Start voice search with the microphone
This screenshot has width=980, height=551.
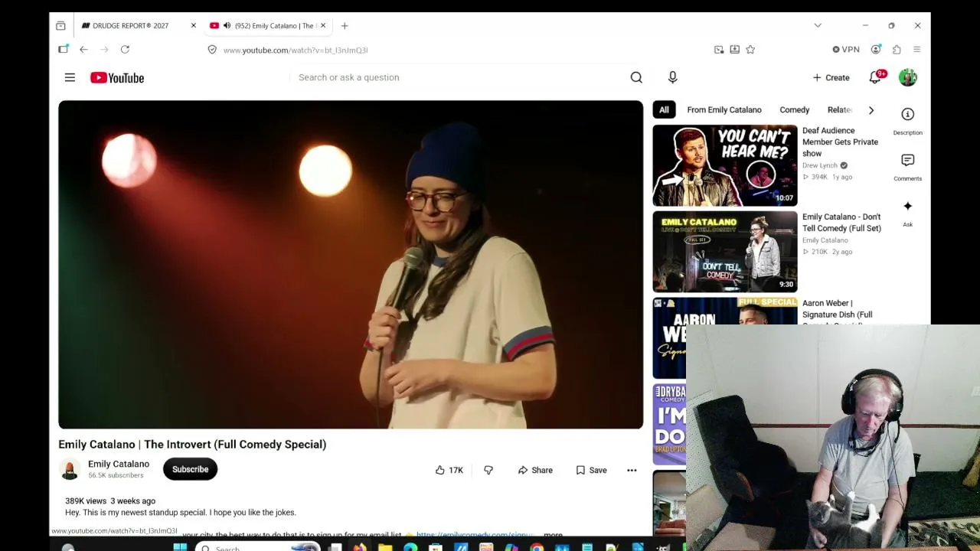point(672,77)
